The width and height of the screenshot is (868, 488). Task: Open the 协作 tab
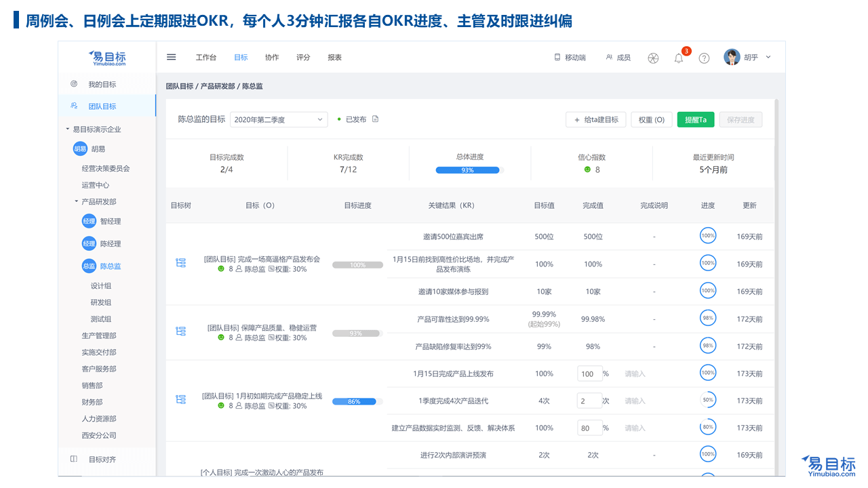272,58
